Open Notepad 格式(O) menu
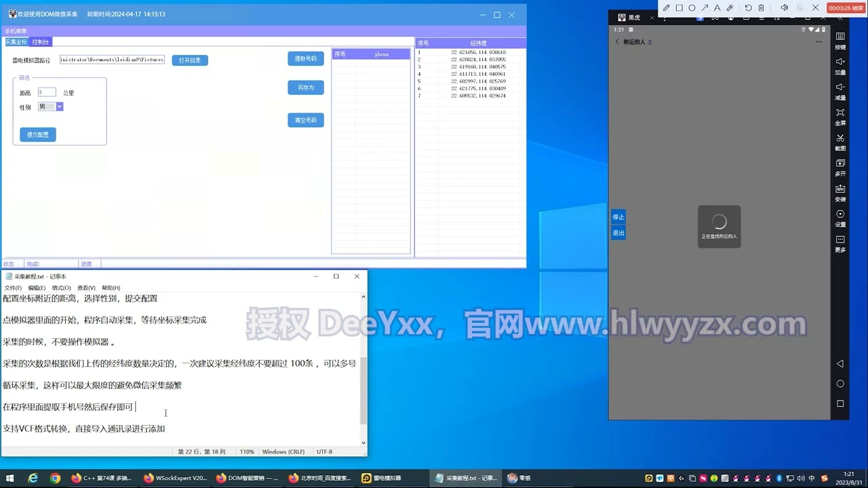The image size is (868, 488). [61, 288]
